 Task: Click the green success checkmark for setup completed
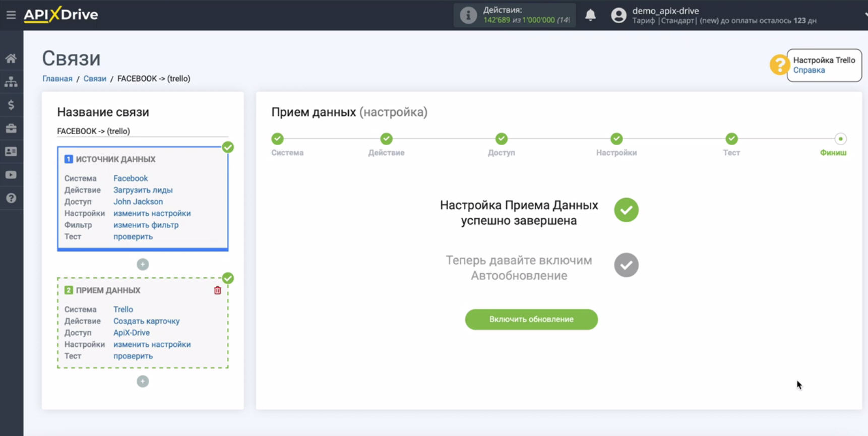click(x=626, y=210)
